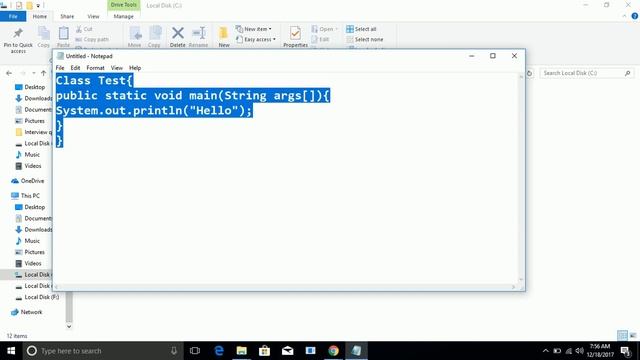Image resolution: width=640 pixels, height=360 pixels.
Task: Switch to Explorer's Home ribbon tab
Action: [x=40, y=16]
